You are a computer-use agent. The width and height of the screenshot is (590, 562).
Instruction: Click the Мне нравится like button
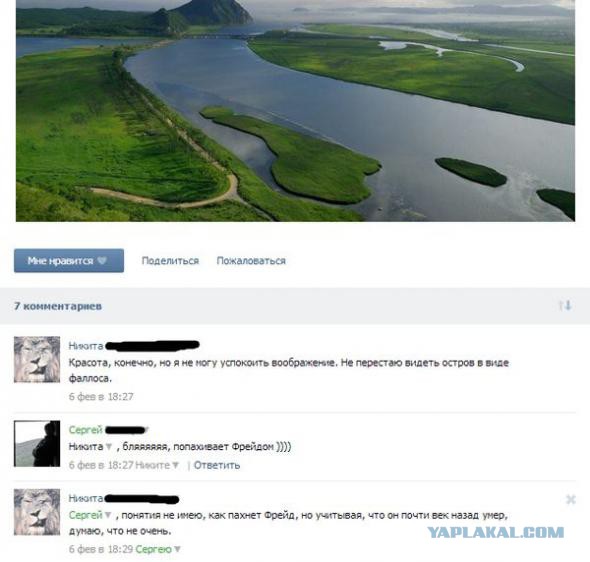69,260
